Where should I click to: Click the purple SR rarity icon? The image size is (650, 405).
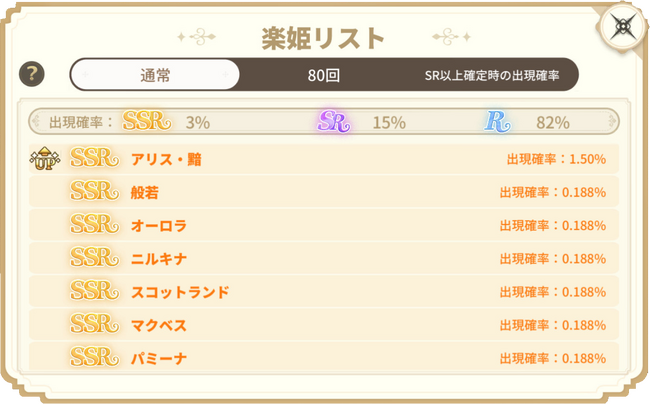click(x=333, y=122)
